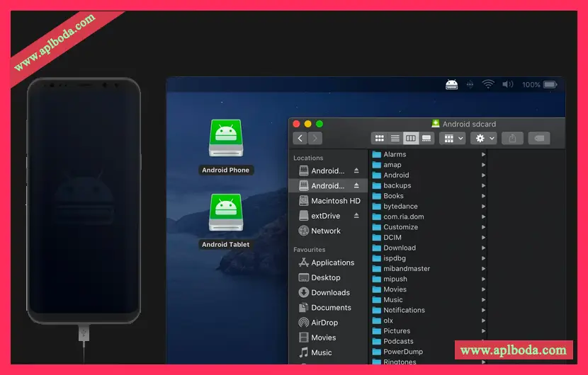The image size is (588, 375).
Task: Select the mibandmaster folder
Action: (429, 269)
